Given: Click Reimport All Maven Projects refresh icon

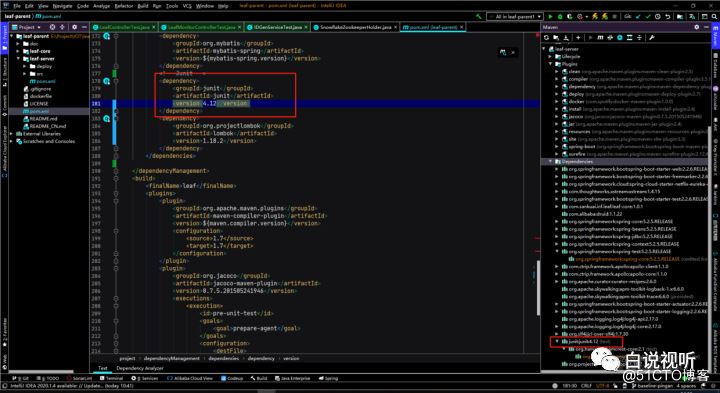Looking at the screenshot, I should tap(546, 38).
